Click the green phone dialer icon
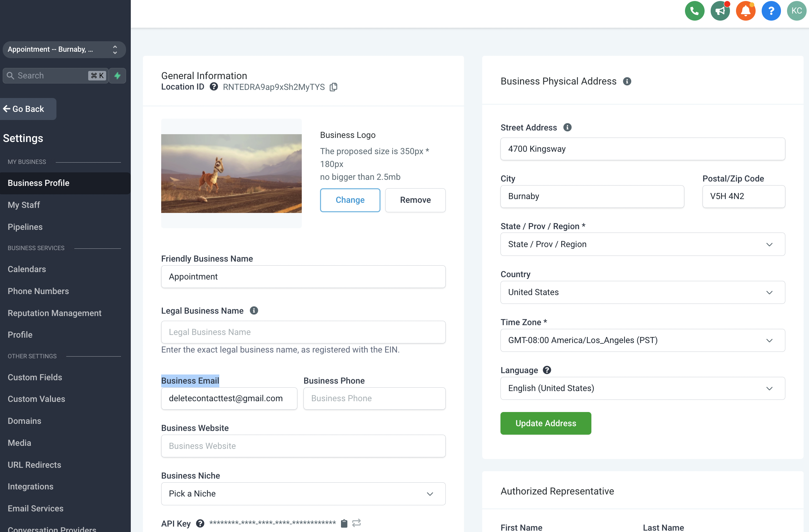This screenshot has height=532, width=809. coord(694,11)
